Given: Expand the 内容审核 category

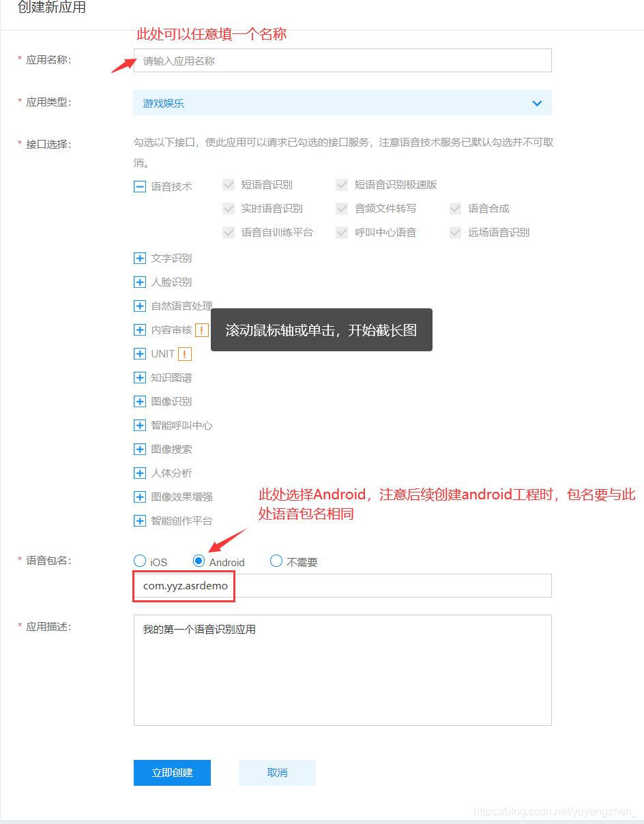Looking at the screenshot, I should (140, 329).
